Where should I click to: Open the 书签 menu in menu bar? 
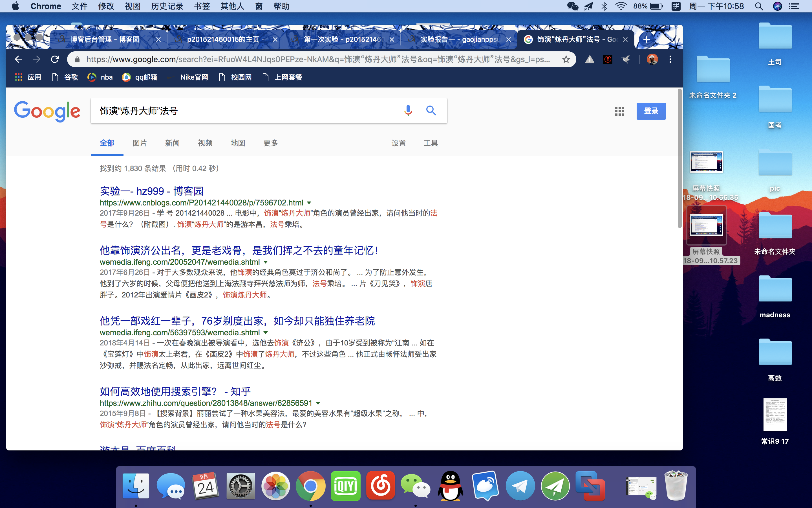tap(202, 6)
